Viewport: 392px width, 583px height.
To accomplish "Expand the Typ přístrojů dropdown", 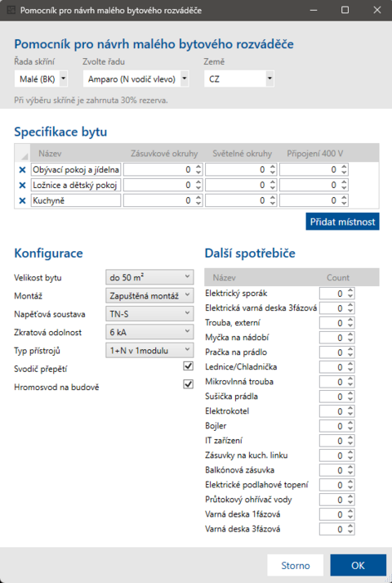I will [149, 350].
